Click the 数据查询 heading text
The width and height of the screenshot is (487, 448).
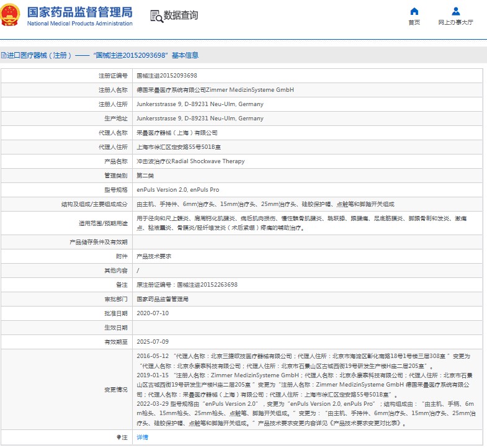(181, 15)
